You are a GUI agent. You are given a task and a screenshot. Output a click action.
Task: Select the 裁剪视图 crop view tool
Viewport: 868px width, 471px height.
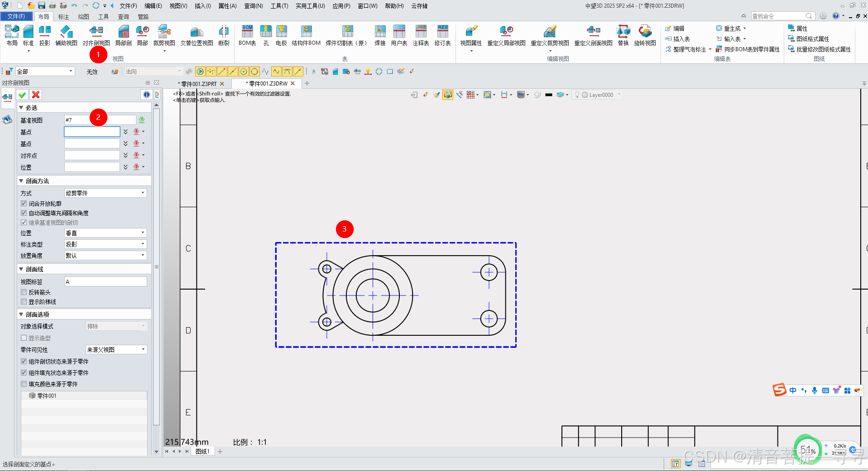(x=164, y=35)
